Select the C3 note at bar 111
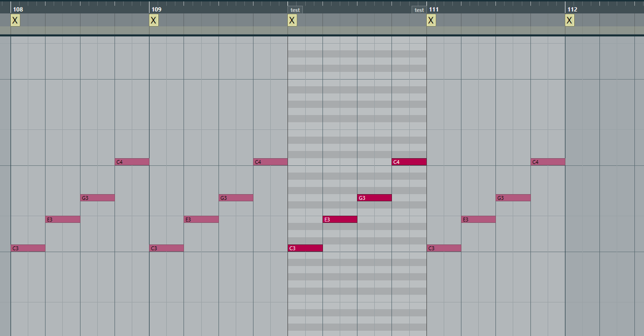Screen dimensions: 644x336 (443, 248)
